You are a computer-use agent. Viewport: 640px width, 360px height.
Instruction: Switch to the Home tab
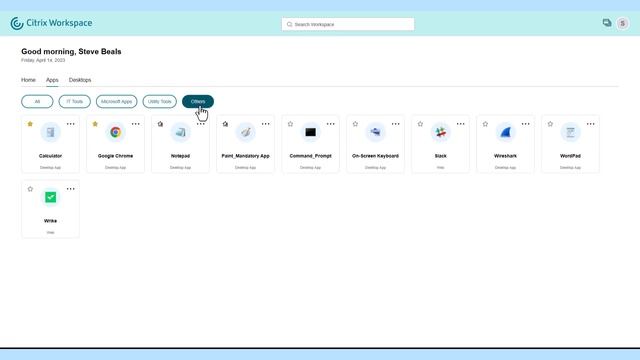(x=28, y=80)
